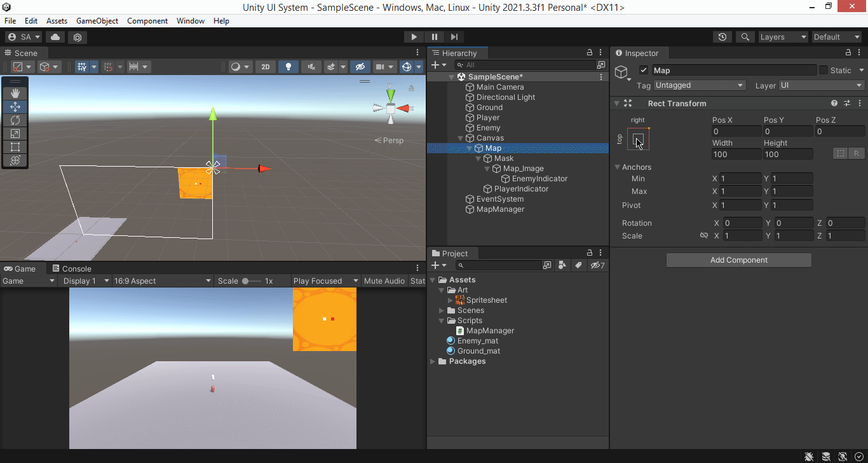Click the Play button to enter Play mode
The height and width of the screenshot is (463, 868).
coord(414,36)
